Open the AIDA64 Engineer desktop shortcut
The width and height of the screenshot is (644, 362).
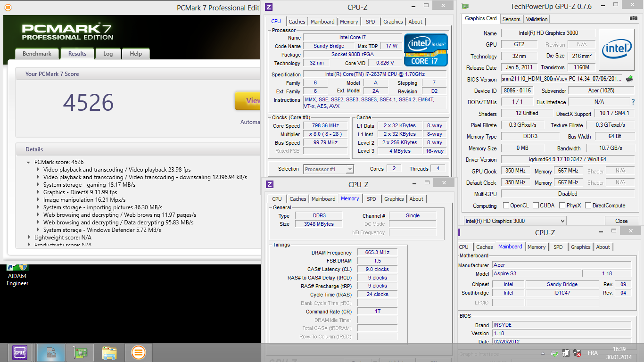[17, 276]
